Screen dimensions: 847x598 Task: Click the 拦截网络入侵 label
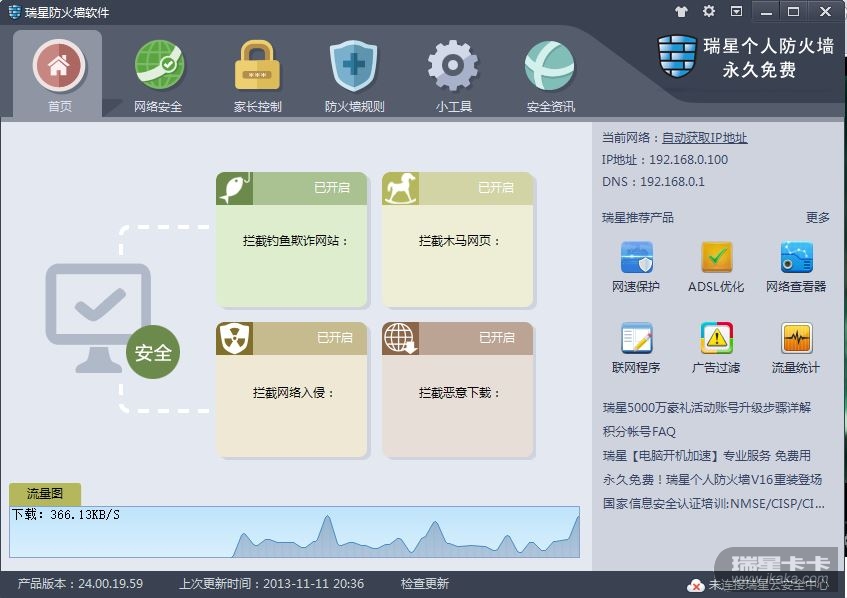(293, 392)
